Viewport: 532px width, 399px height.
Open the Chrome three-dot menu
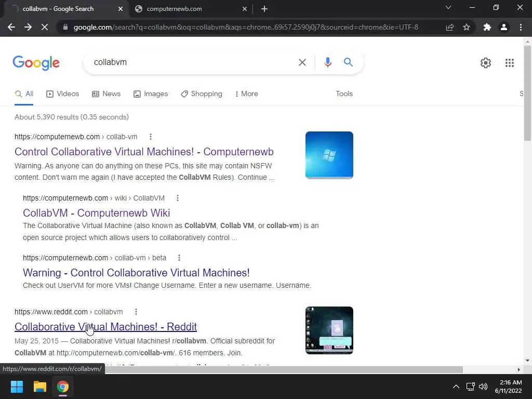click(x=521, y=27)
